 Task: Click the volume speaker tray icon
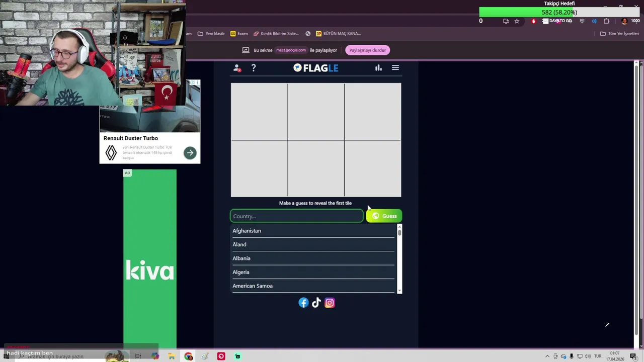click(588, 356)
